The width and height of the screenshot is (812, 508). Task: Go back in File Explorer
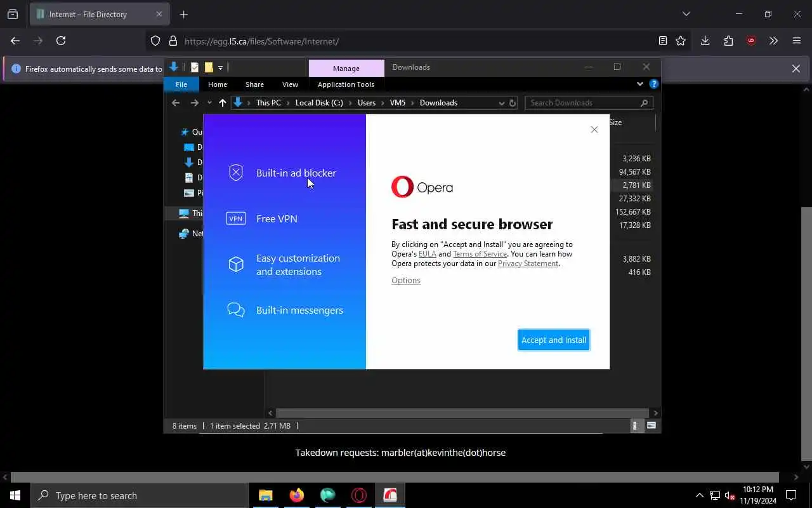[176, 103]
